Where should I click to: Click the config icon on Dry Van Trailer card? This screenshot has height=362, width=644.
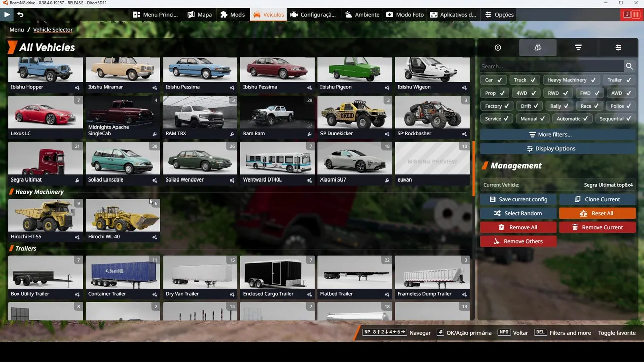[232, 294]
